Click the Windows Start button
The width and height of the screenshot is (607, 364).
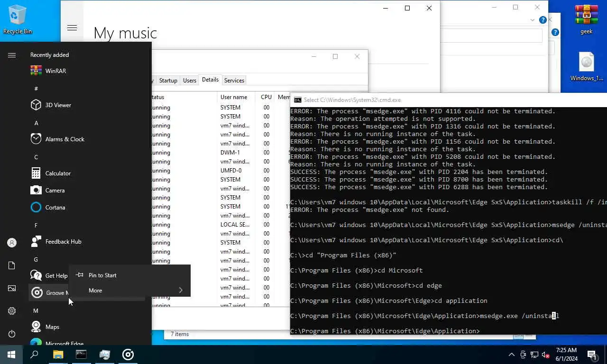pyautogui.click(x=11, y=355)
